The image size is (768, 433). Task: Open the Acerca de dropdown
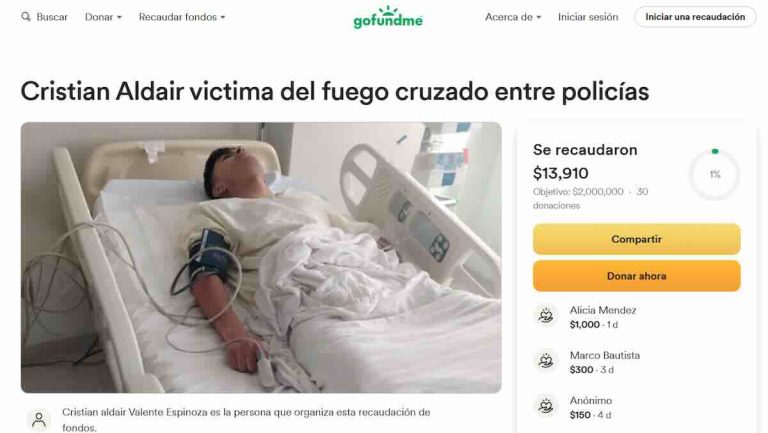(x=513, y=17)
